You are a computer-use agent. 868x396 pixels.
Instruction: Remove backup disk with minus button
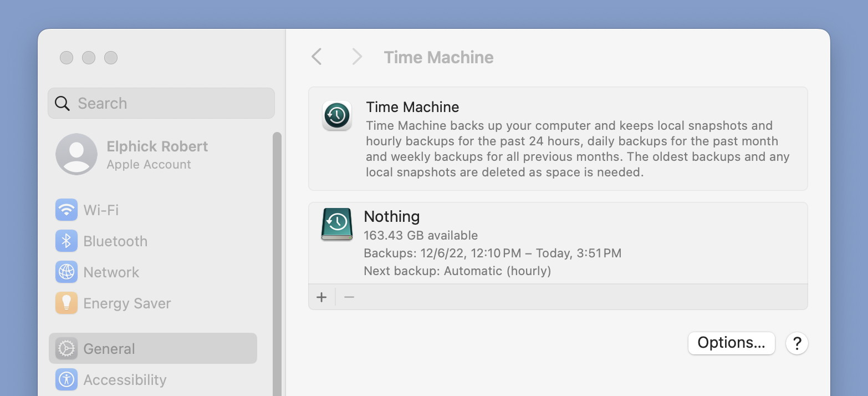click(349, 297)
